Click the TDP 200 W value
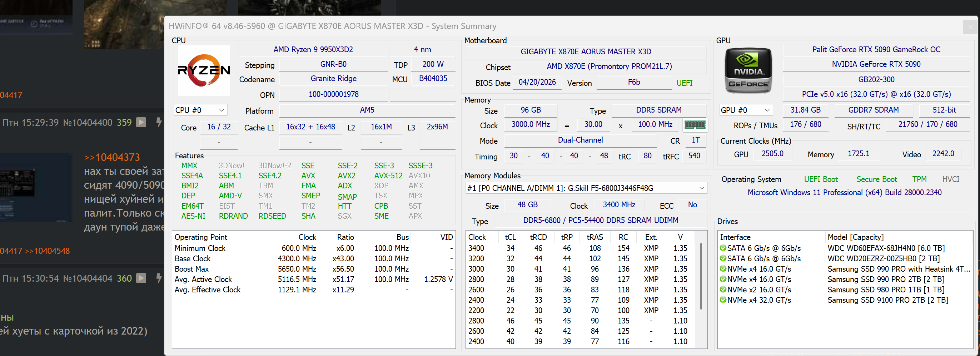 (x=433, y=64)
